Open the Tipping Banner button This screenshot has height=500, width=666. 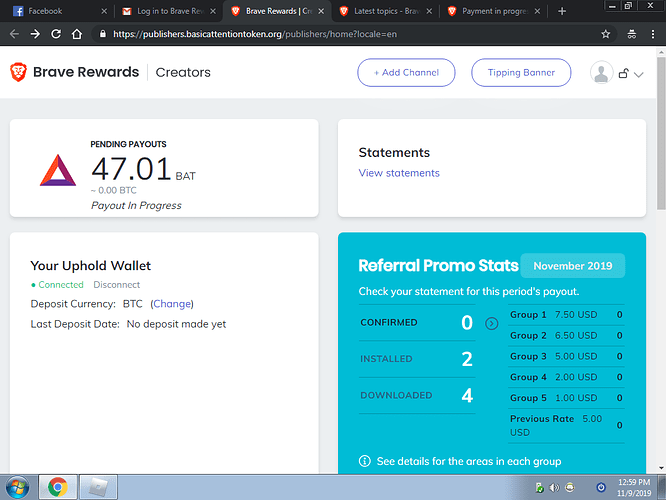[x=521, y=73]
